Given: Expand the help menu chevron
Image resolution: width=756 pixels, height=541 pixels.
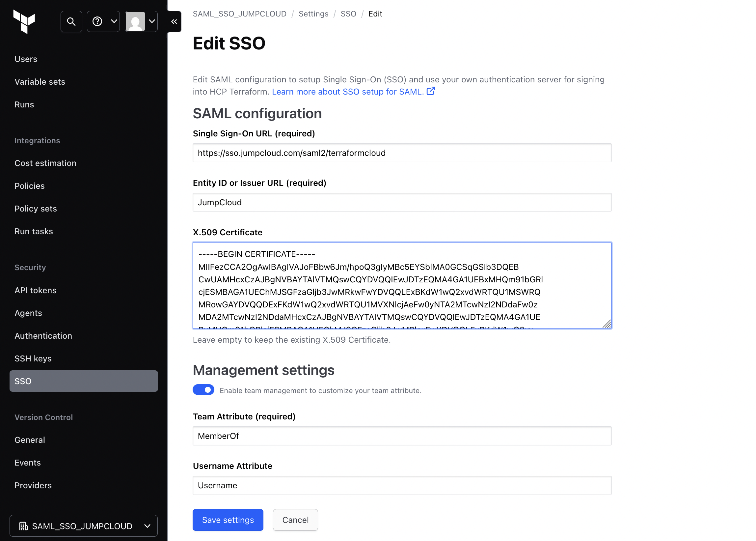Looking at the screenshot, I should coord(114,22).
